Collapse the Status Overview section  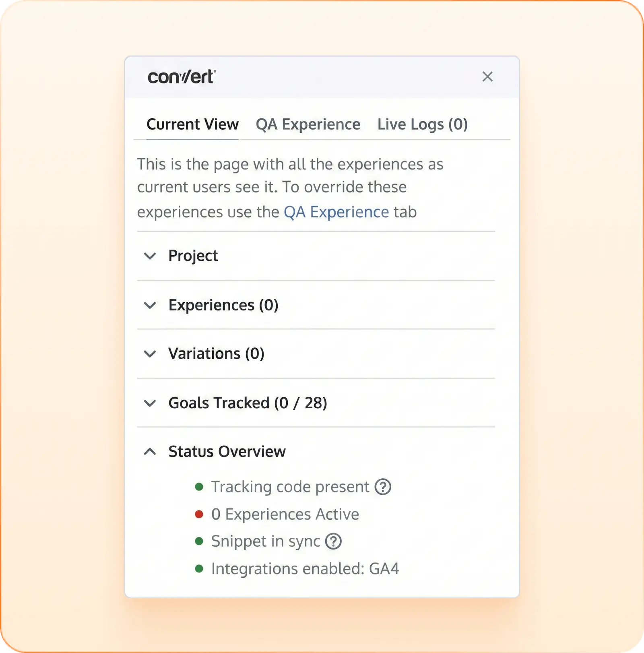click(x=150, y=452)
